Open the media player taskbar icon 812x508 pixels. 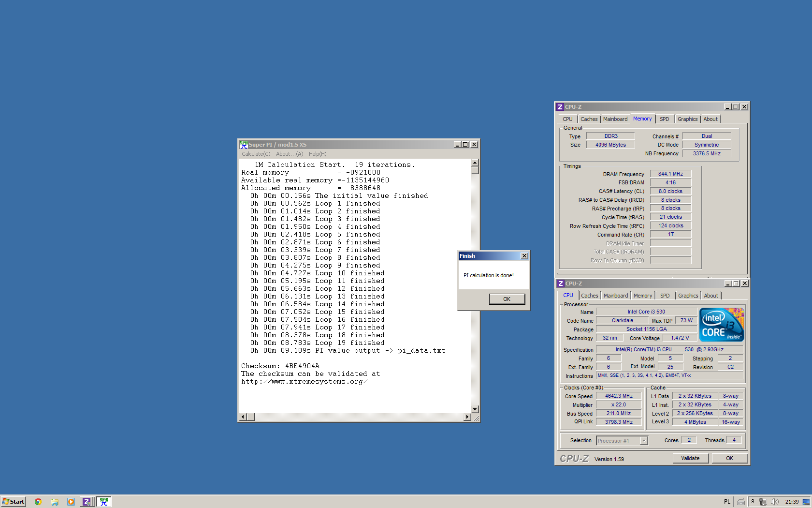[71, 502]
